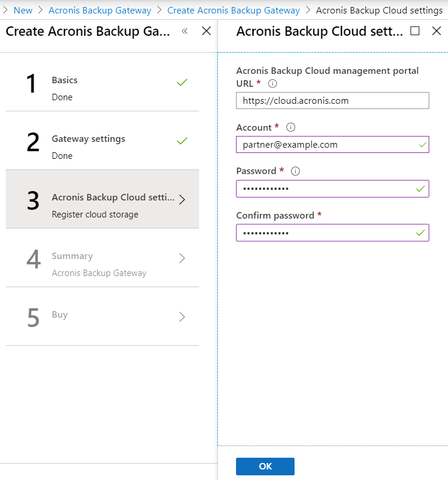This screenshot has width=448, height=480.
Task: Focus the management portal URL field
Action: coord(333,100)
